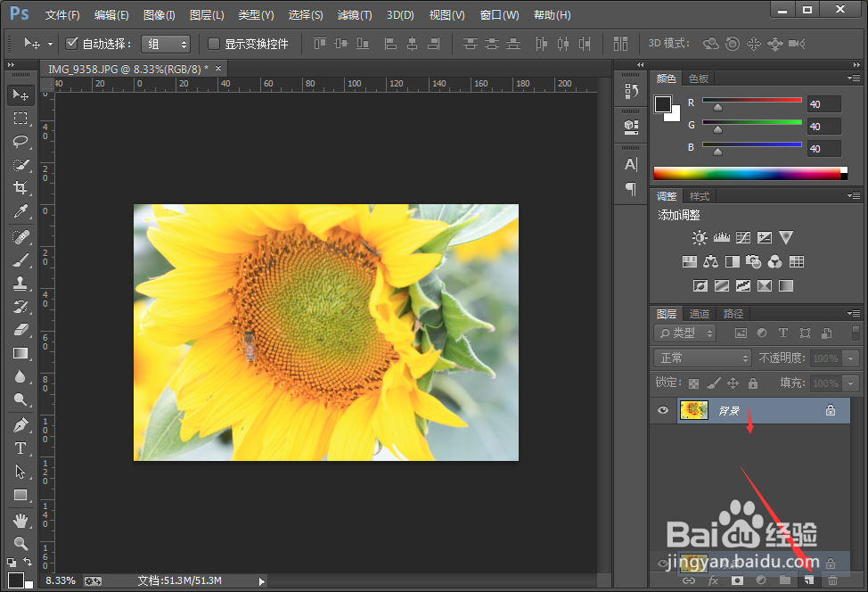Select the Horizontal Type tool
The width and height of the screenshot is (868, 592).
pyautogui.click(x=20, y=448)
